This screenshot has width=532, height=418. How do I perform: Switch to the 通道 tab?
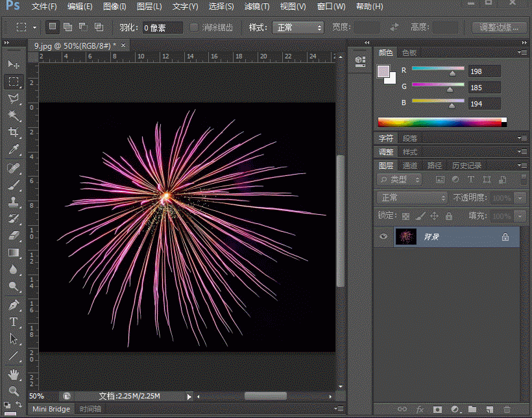tap(409, 166)
